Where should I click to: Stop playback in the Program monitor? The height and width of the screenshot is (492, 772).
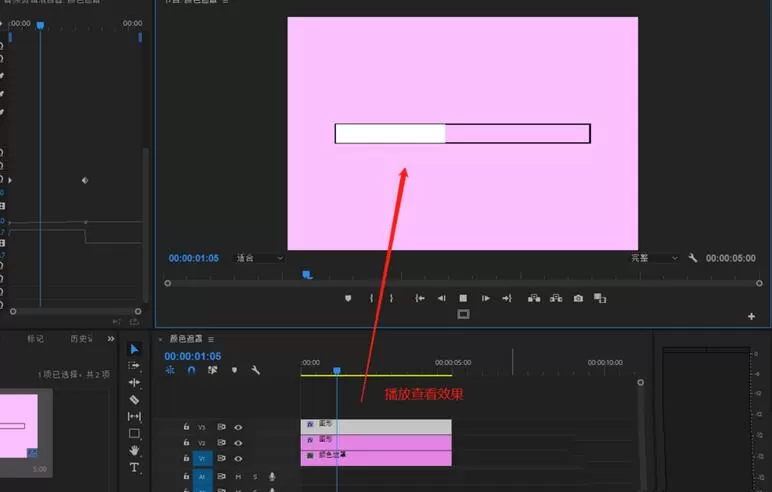[463, 298]
